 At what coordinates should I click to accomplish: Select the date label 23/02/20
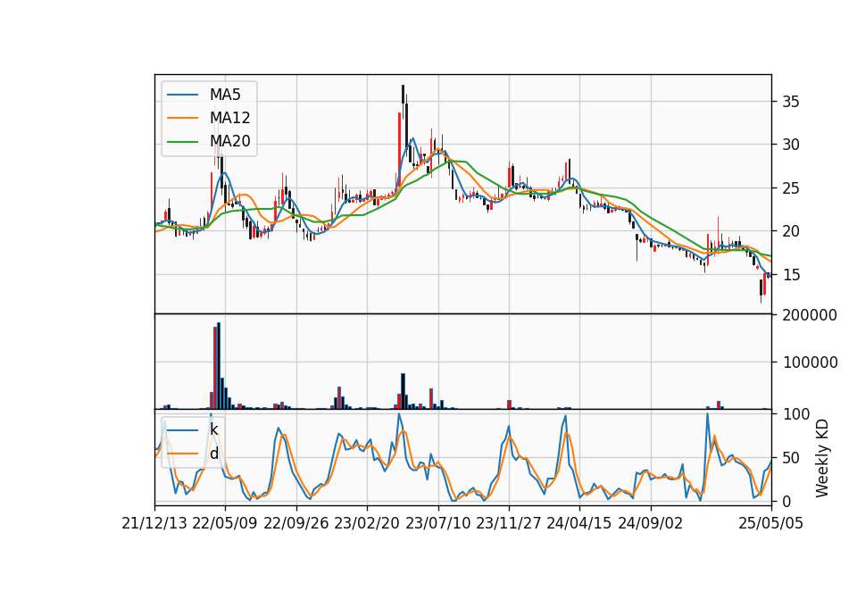point(367,524)
